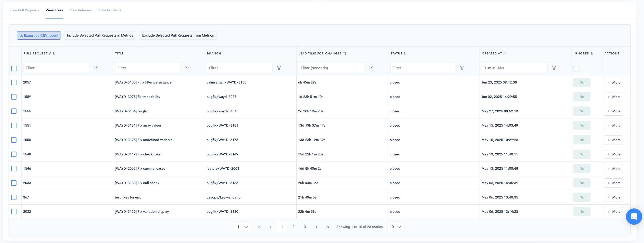Expand More for Fix array values row
644x243 pixels.
(613, 126)
